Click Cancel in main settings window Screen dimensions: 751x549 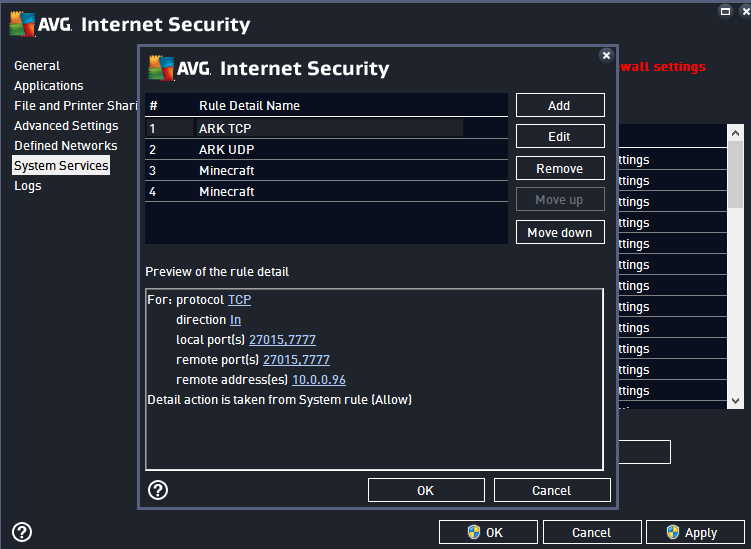tap(592, 533)
